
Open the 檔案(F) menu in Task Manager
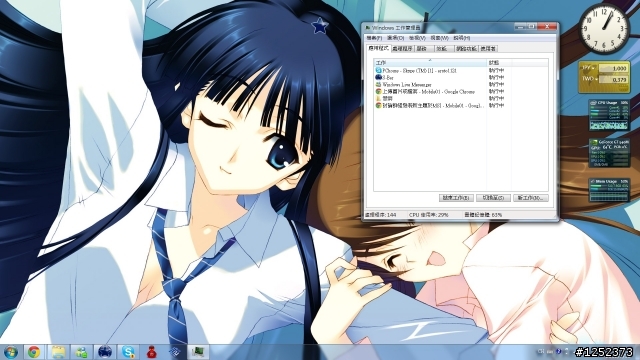pyautogui.click(x=374, y=38)
